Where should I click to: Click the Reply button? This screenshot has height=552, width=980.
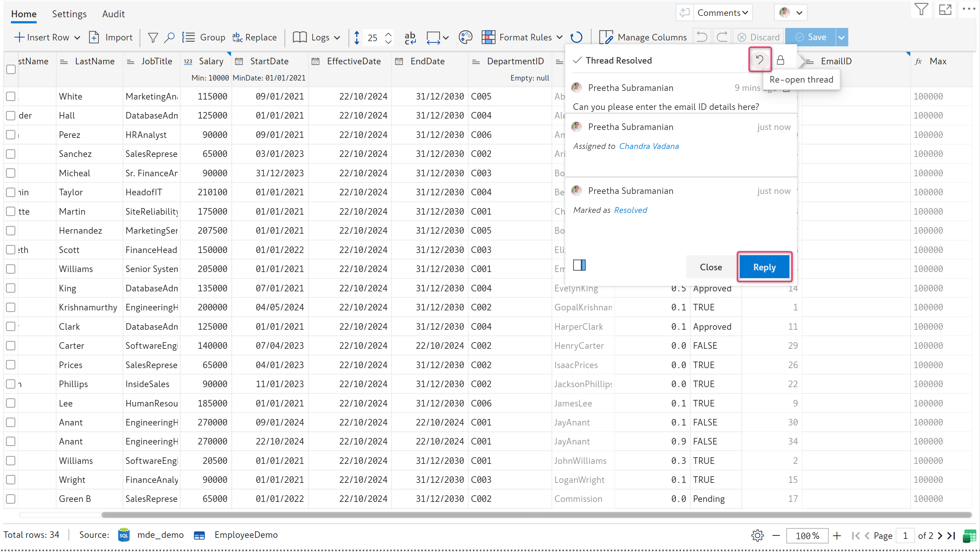pyautogui.click(x=764, y=267)
